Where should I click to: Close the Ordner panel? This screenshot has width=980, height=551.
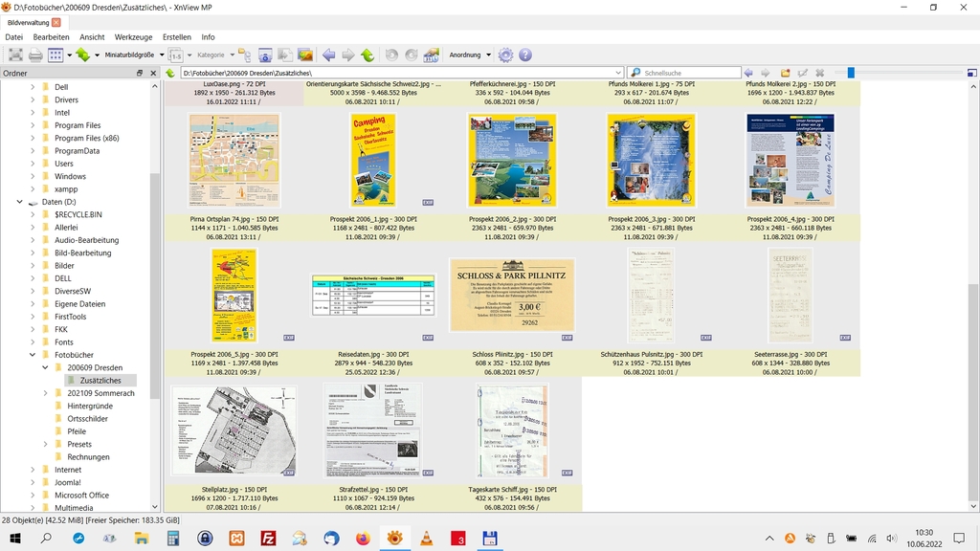coord(153,73)
